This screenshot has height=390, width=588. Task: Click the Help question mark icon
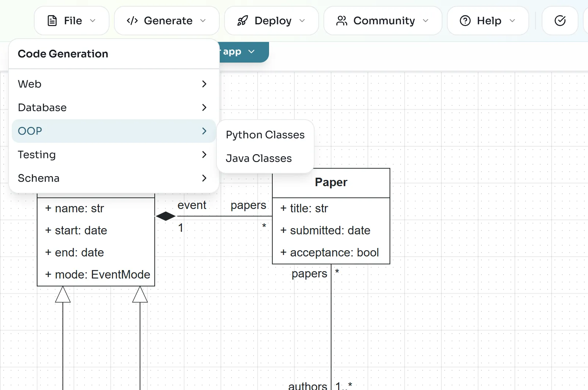click(465, 21)
